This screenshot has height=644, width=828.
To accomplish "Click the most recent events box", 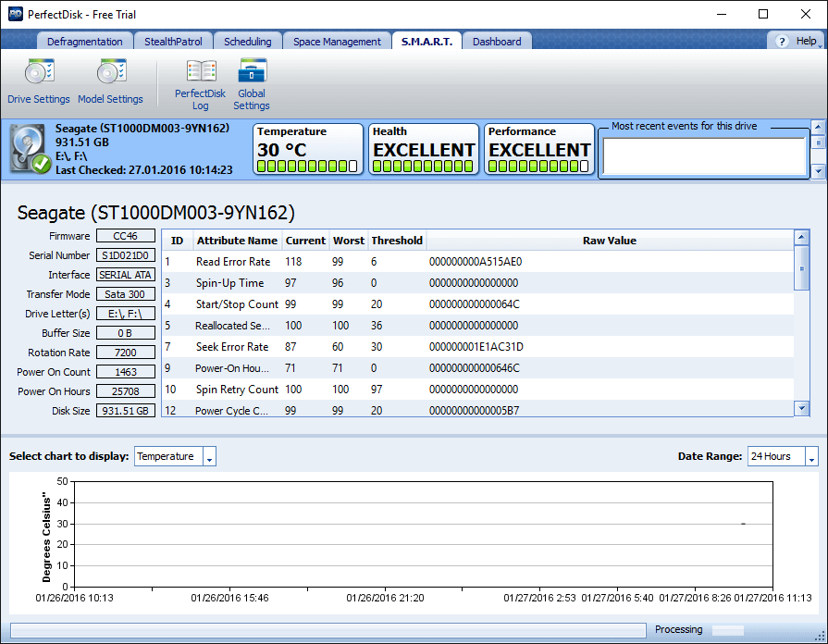I will click(704, 155).
